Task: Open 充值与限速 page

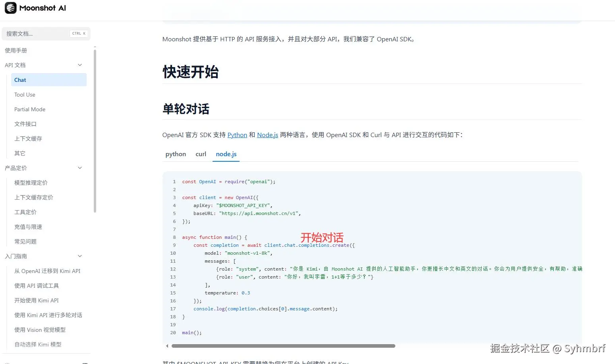Action: pos(28,227)
